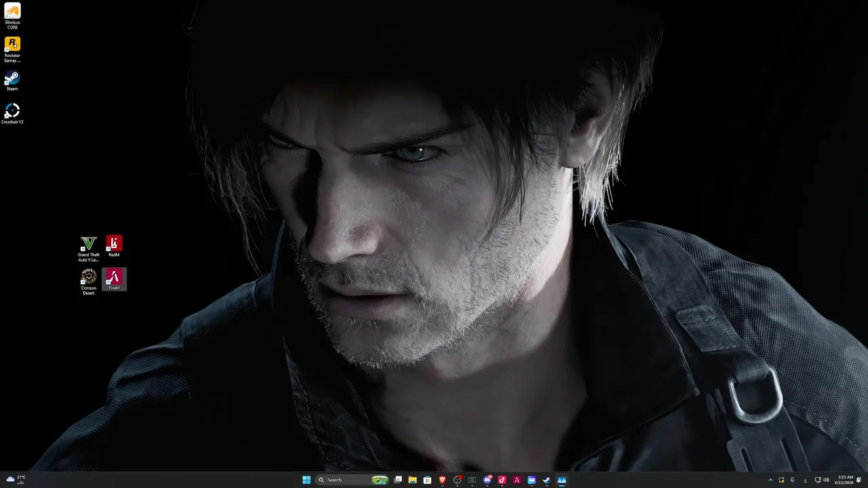
Task: Open the volume control tray icon
Action: click(x=826, y=480)
